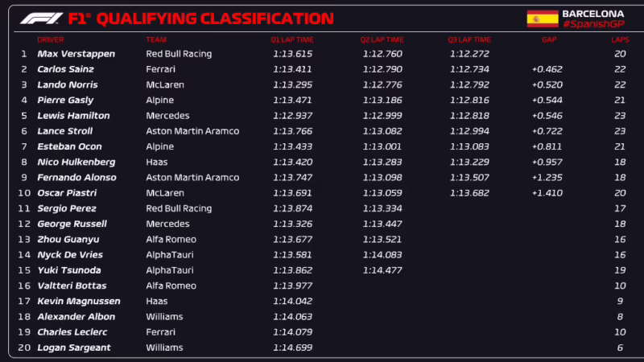Click the LAPS column header

pos(620,39)
